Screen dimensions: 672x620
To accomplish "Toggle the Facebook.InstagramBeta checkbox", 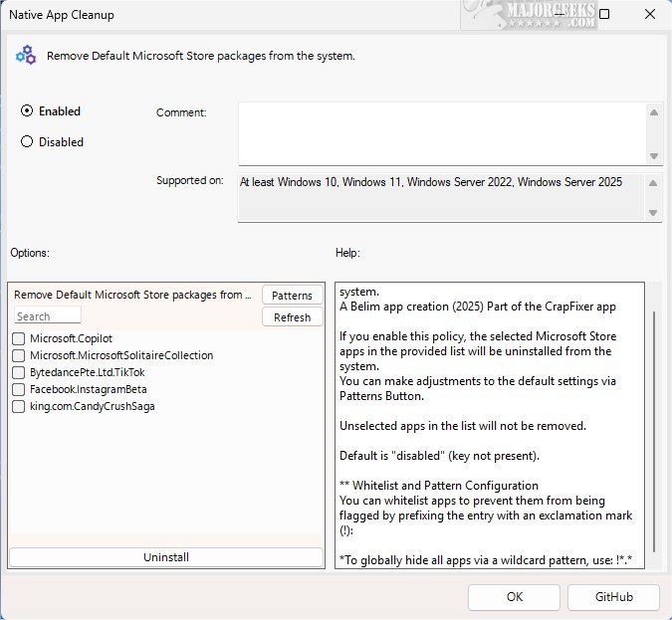I will tap(19, 390).
